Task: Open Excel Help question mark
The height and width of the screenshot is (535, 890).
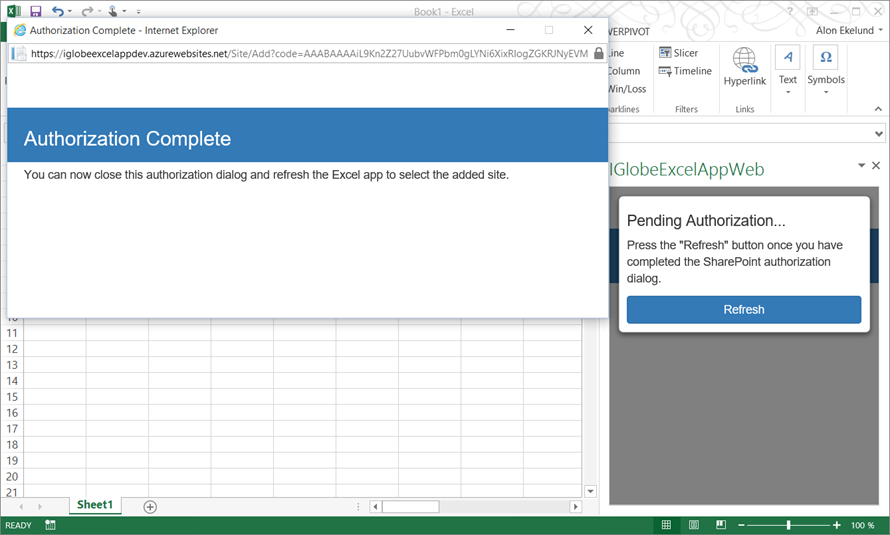Action: (790, 11)
